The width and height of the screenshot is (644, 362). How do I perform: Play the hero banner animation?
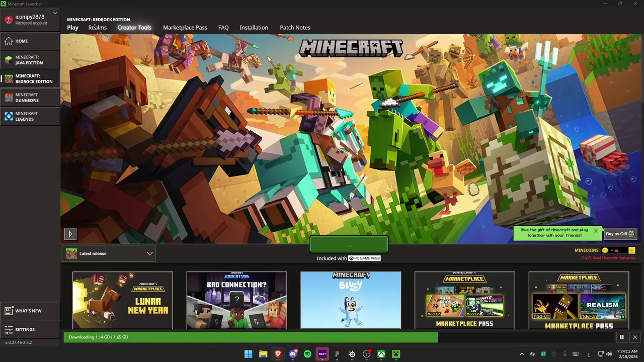[x=70, y=234]
